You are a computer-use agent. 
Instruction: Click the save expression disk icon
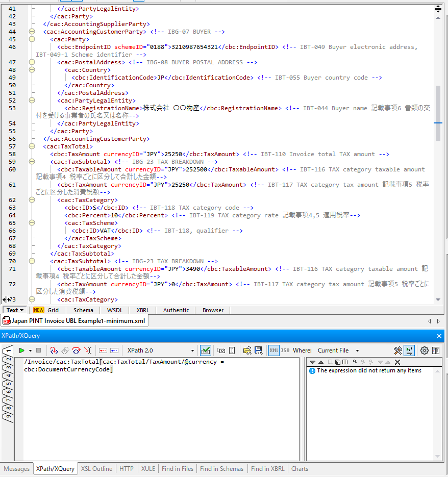click(258, 350)
